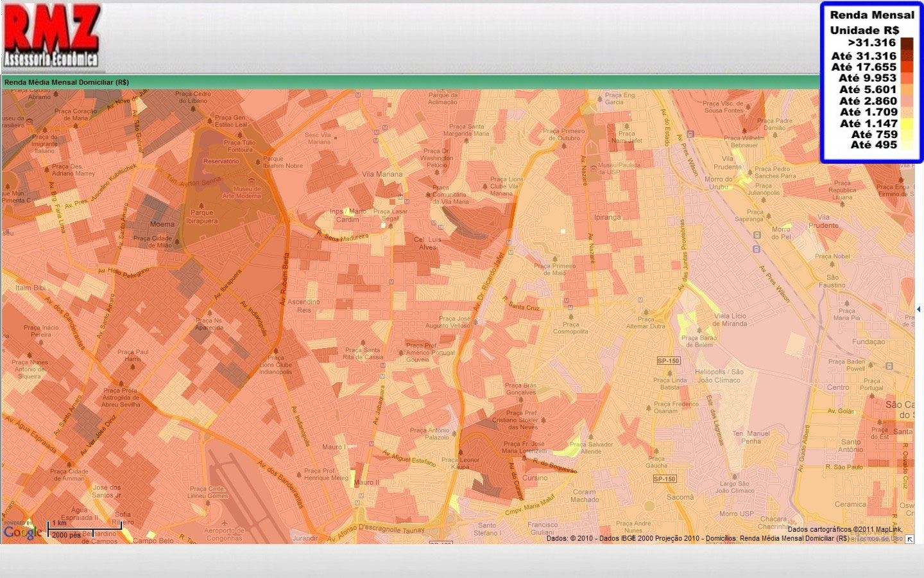This screenshot has height=578, width=924.
Task: Click the Praça Santa Rita de Cássia marker
Action: (363, 342)
